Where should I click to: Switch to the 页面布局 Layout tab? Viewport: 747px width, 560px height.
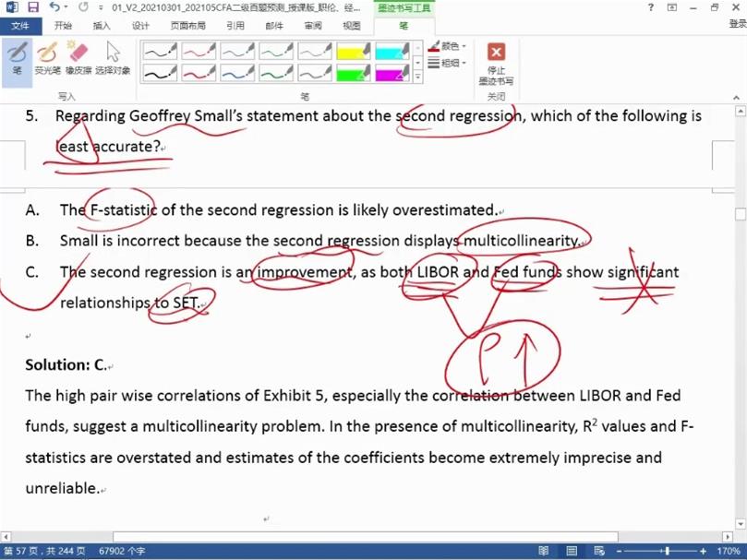tap(187, 26)
